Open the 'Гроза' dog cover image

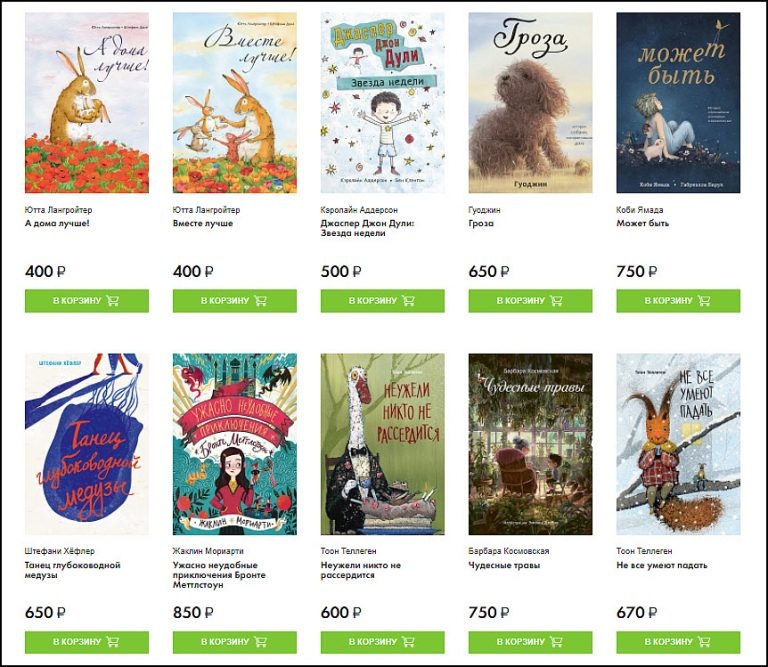tap(530, 103)
